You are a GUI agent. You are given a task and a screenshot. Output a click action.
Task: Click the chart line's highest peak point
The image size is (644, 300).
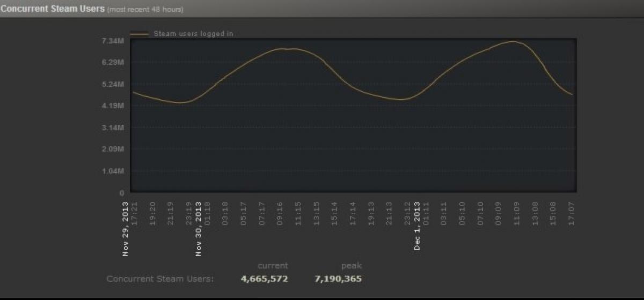[x=513, y=41]
